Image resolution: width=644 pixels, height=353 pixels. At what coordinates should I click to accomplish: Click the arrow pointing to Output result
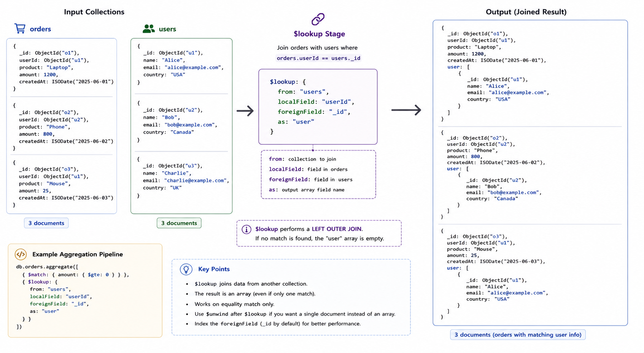coord(406,110)
